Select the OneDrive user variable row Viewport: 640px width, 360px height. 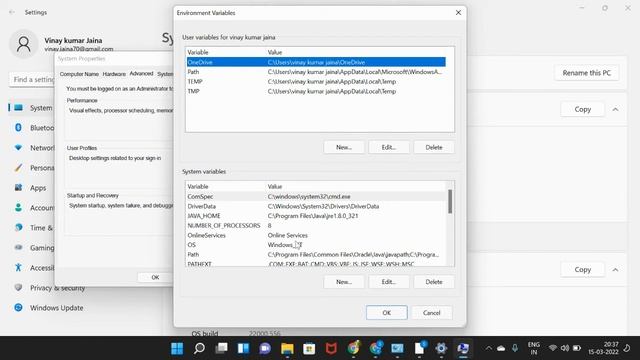[316, 62]
